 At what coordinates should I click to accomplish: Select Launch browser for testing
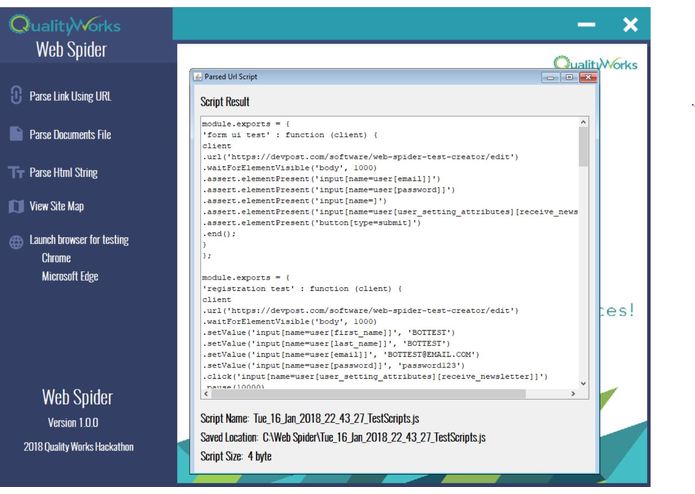(x=79, y=240)
